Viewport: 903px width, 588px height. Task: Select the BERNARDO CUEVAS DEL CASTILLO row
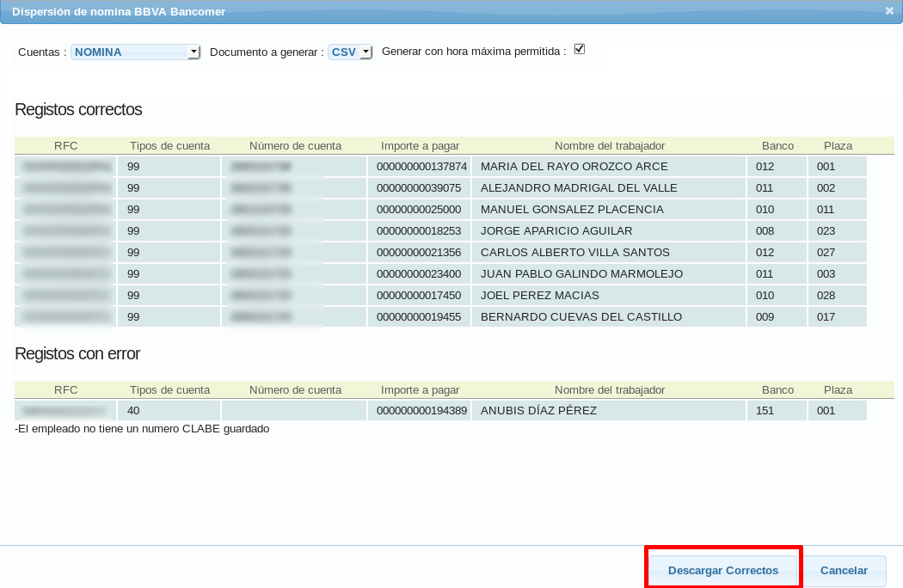[x=580, y=316]
